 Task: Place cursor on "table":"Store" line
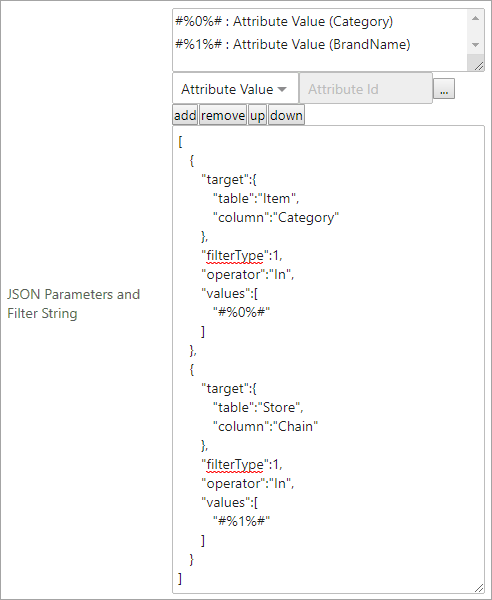258,408
